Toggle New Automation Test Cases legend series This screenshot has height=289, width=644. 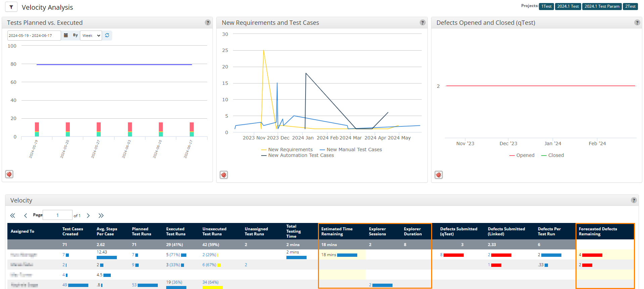[301, 155]
